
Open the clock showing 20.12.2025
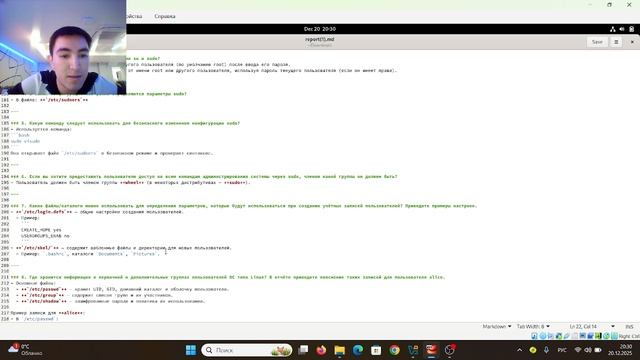click(620, 350)
